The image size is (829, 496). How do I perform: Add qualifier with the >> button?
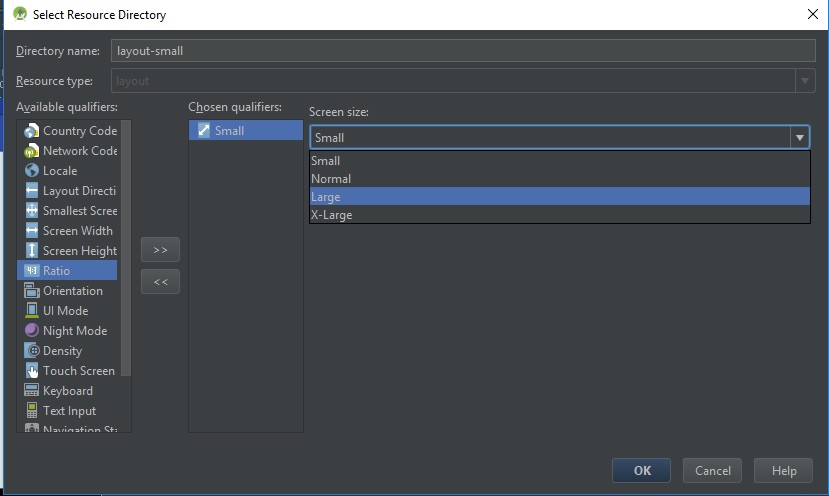(160, 250)
